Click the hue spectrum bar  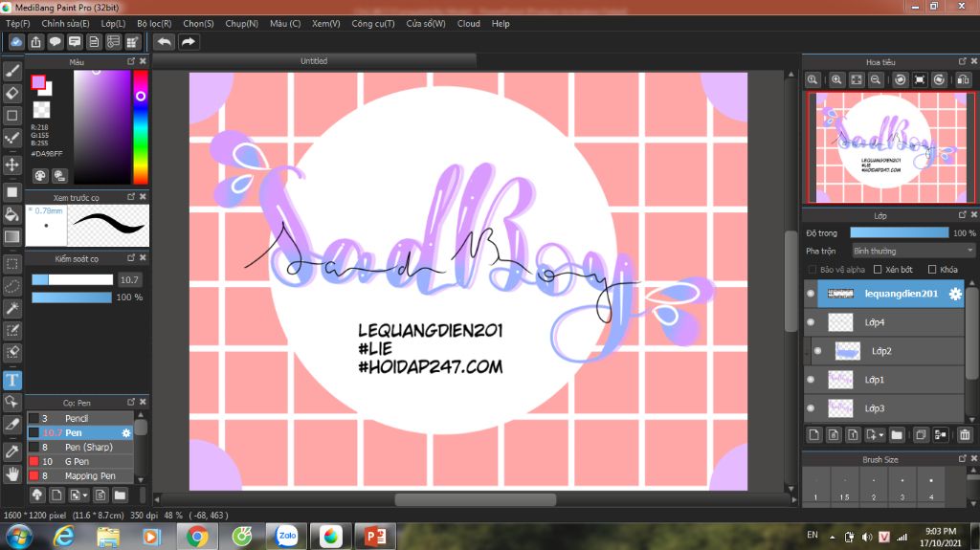pyautogui.click(x=141, y=127)
